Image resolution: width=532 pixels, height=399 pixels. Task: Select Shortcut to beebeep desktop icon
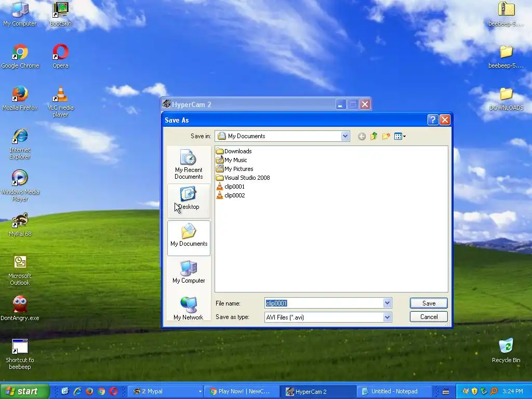tap(20, 354)
